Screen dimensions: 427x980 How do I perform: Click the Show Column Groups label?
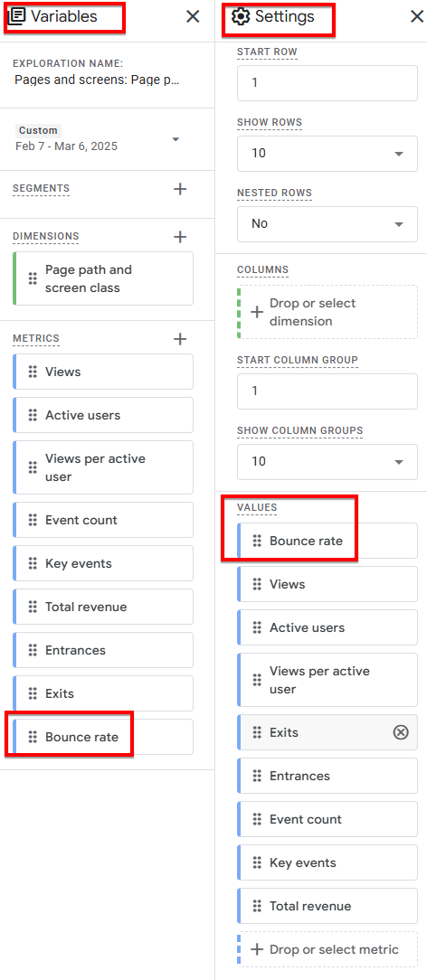tap(300, 431)
